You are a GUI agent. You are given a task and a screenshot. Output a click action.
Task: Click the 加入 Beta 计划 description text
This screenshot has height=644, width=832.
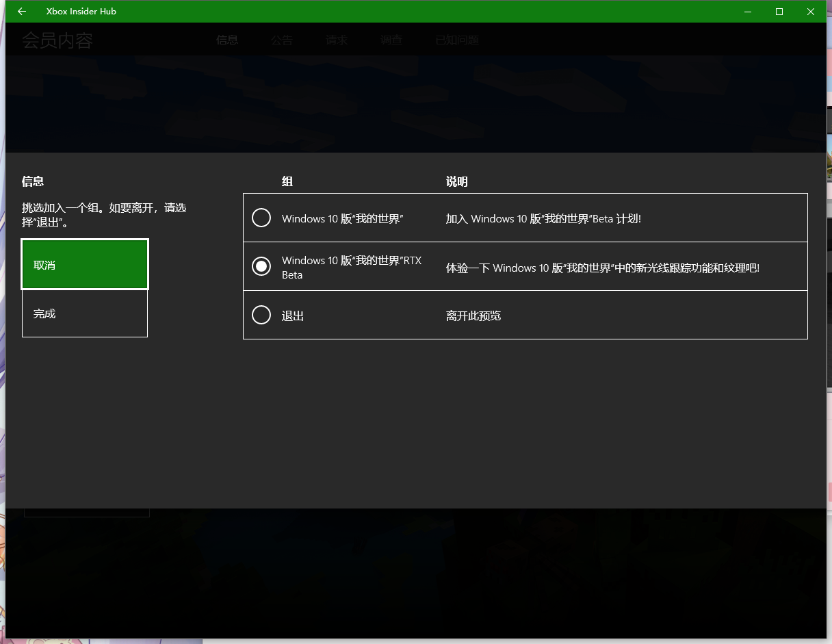(543, 219)
